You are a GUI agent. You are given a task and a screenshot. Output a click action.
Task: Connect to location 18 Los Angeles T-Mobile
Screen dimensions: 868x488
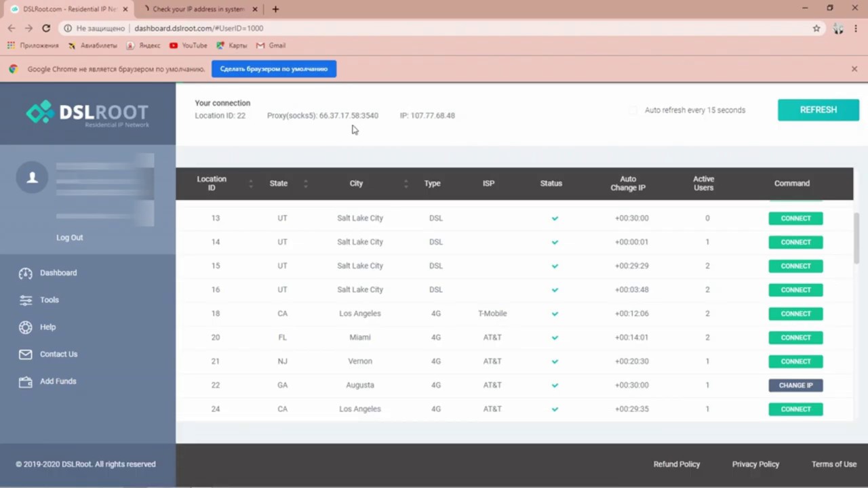click(795, 314)
